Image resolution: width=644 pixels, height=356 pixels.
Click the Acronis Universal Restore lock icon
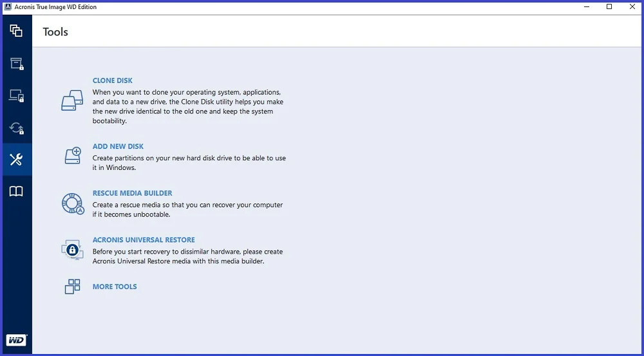(72, 250)
